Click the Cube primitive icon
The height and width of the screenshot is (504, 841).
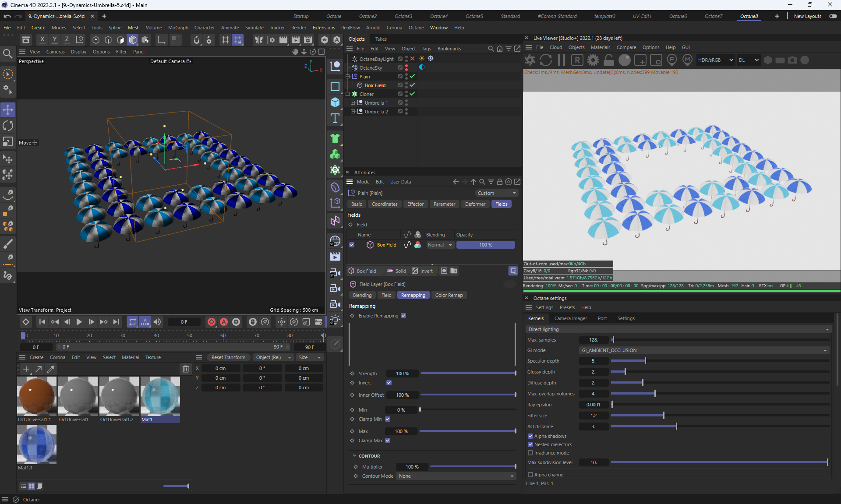335,102
